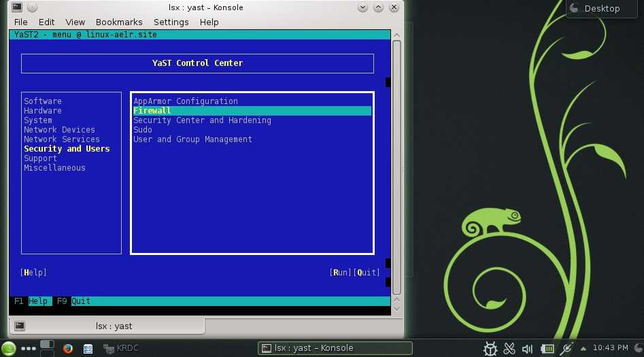
Task: Click the YaST2 - menu @ linux-aelr.site header
Action: pos(86,35)
